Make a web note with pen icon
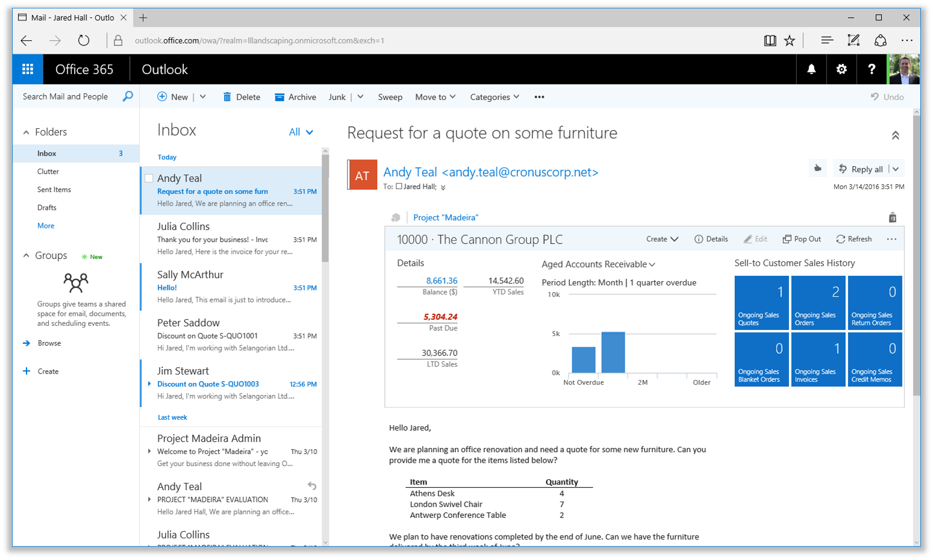The height and width of the screenshot is (560, 933). click(x=853, y=40)
